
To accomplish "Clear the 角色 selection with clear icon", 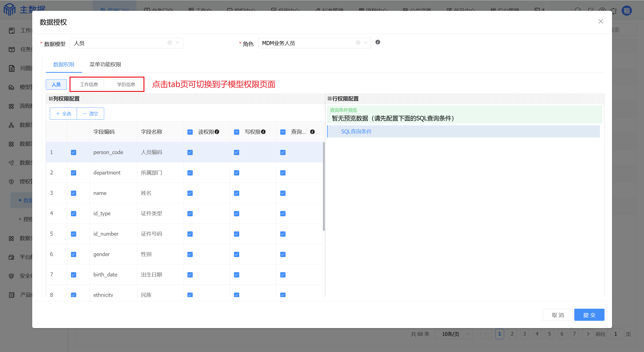I will (358, 43).
